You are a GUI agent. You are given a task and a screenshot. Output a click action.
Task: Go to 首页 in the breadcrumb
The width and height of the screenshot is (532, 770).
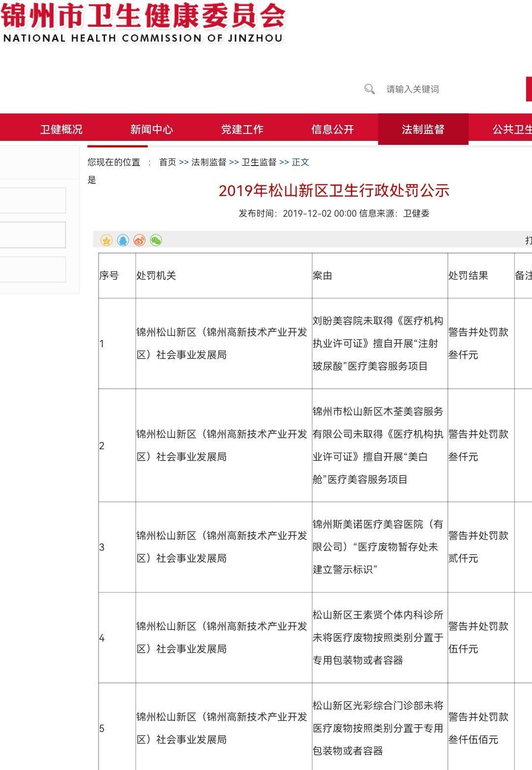click(167, 162)
